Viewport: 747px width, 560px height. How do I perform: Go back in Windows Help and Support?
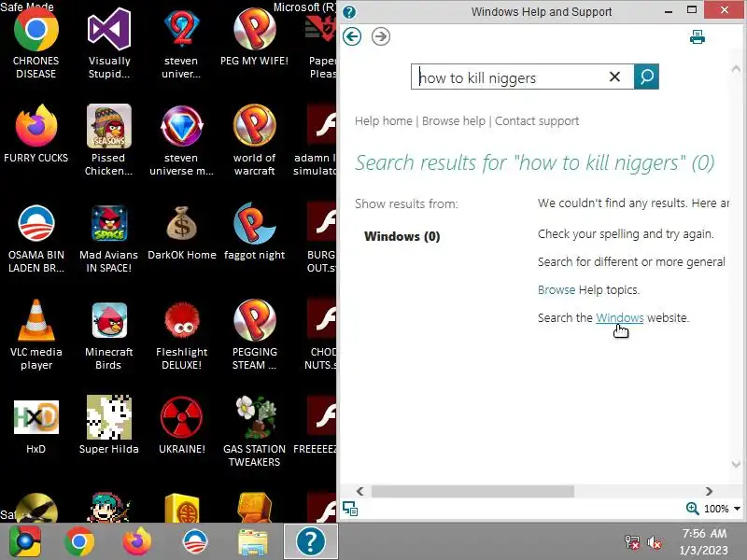tap(352, 36)
